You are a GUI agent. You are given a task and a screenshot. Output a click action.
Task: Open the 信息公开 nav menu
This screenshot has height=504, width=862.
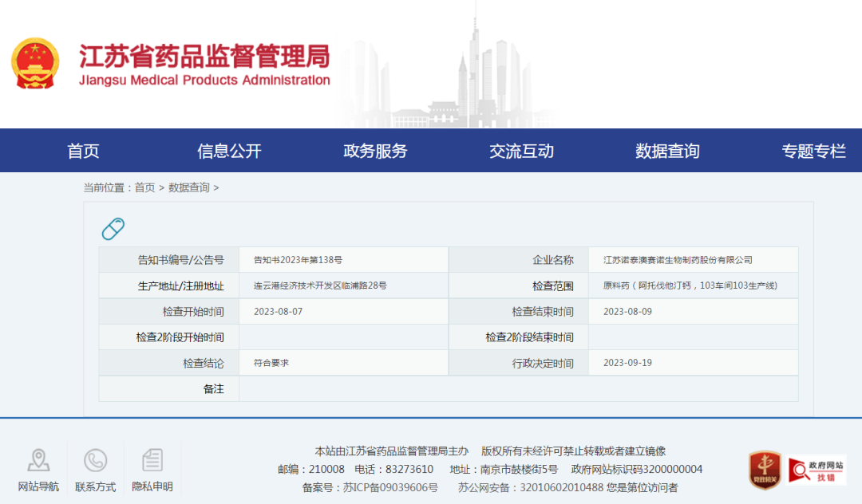(x=229, y=151)
